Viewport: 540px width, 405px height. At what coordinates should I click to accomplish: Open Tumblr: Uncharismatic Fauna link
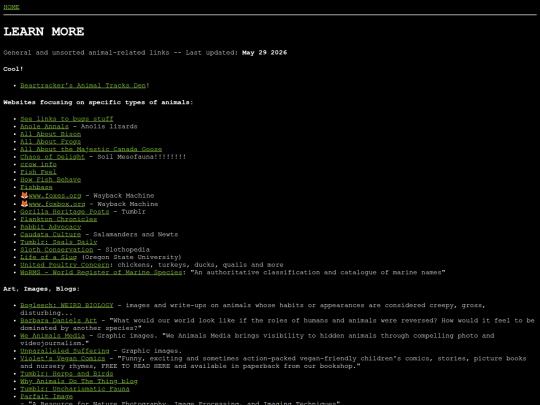tap(75, 388)
